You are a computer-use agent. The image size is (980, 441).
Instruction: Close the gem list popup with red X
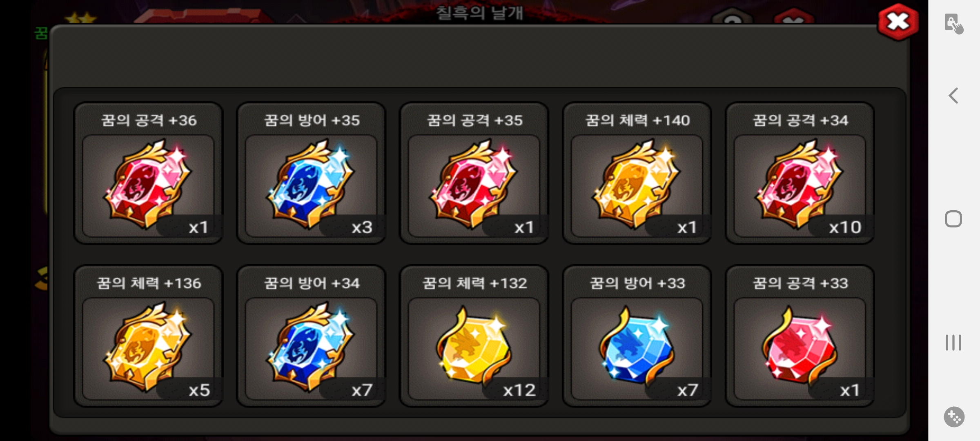click(898, 22)
